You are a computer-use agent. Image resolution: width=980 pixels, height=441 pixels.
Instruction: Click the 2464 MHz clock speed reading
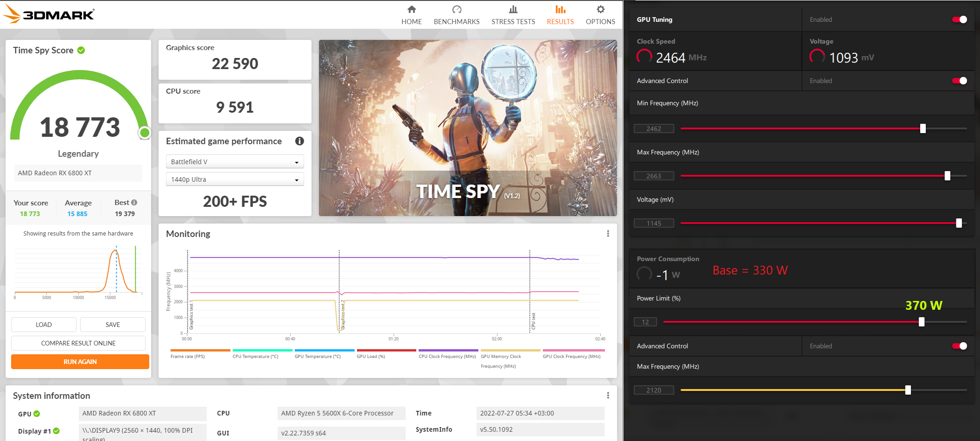[681, 58]
